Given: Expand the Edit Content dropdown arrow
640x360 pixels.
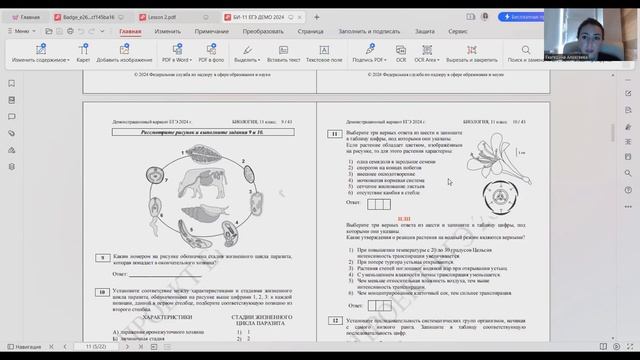Looking at the screenshot, I should tap(68, 60).
